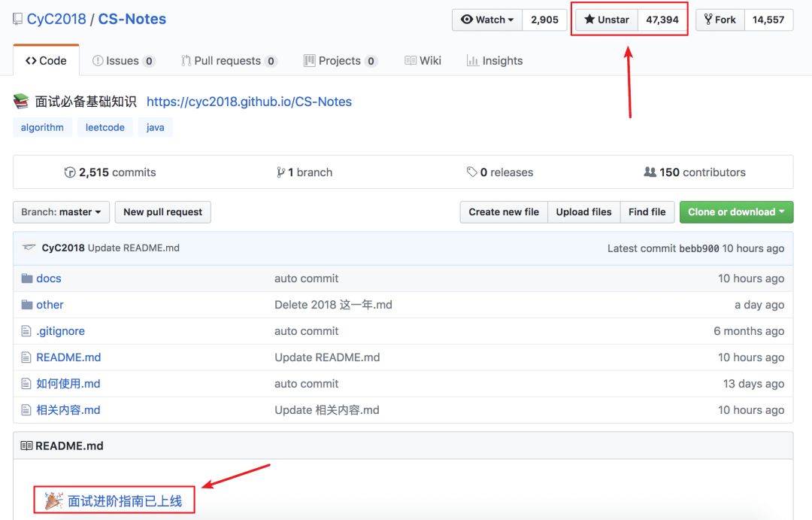The width and height of the screenshot is (812, 520).
Task: Open the Delete 2018 这一年.md commit message
Action: (333, 305)
